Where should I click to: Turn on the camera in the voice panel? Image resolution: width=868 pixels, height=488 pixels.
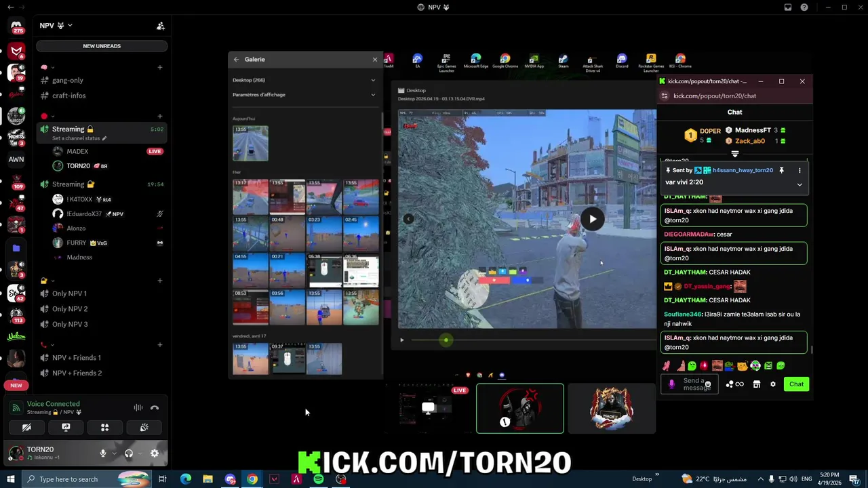tap(26, 428)
